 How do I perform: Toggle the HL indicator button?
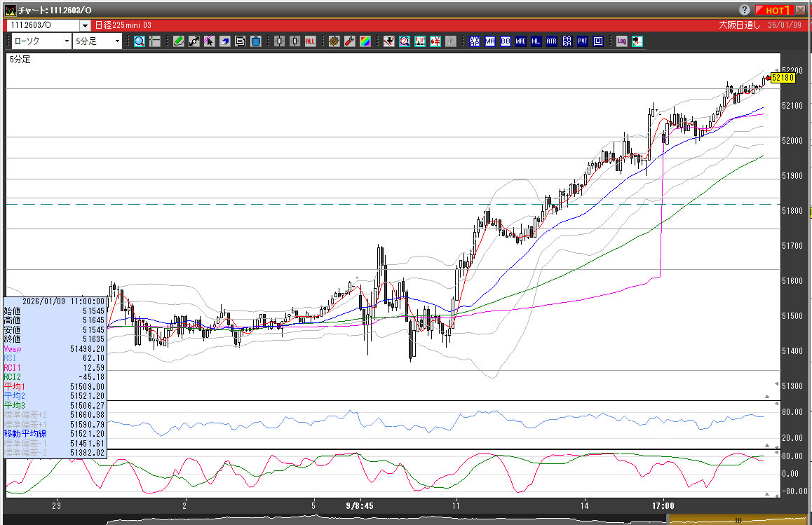coord(536,41)
